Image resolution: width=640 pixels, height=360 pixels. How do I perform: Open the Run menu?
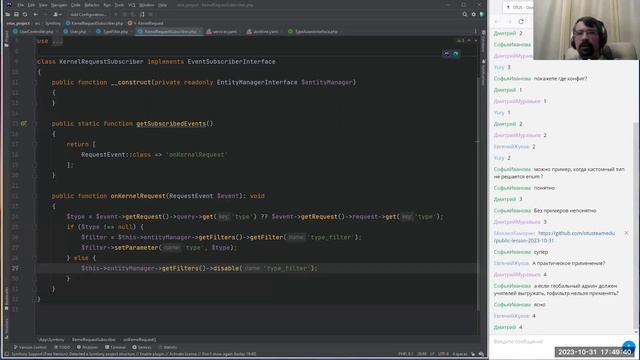107,5
